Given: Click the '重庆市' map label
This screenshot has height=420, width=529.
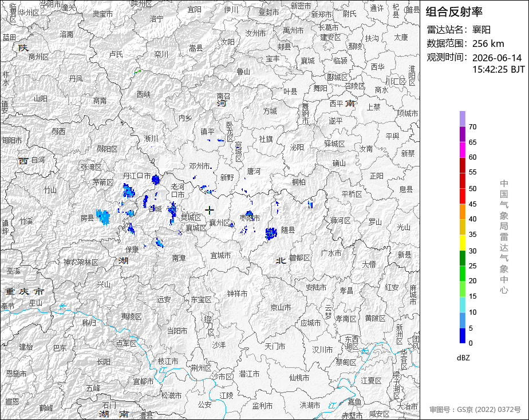Looking at the screenshot, I should [24, 292].
